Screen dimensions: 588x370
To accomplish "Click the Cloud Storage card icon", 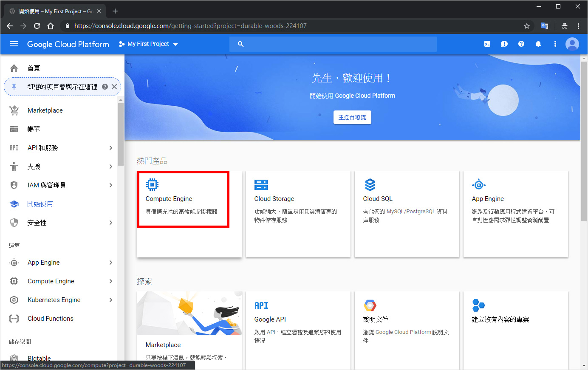I will click(261, 184).
